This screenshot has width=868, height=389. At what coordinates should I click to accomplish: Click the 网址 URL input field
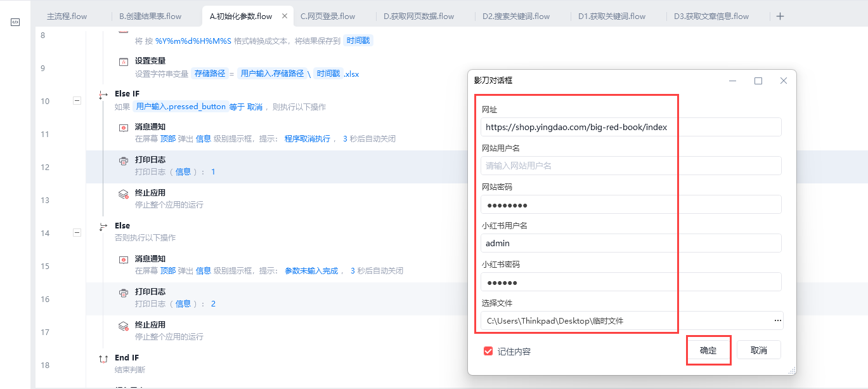click(631, 127)
